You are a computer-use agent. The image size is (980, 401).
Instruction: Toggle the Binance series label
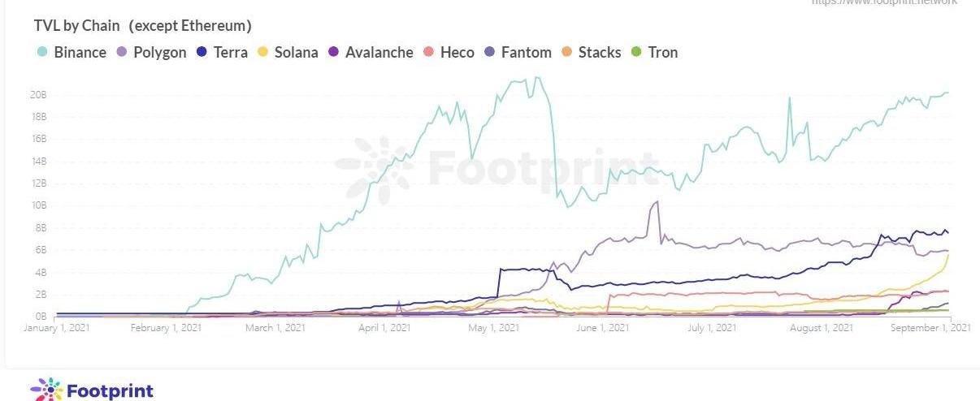coord(80,53)
